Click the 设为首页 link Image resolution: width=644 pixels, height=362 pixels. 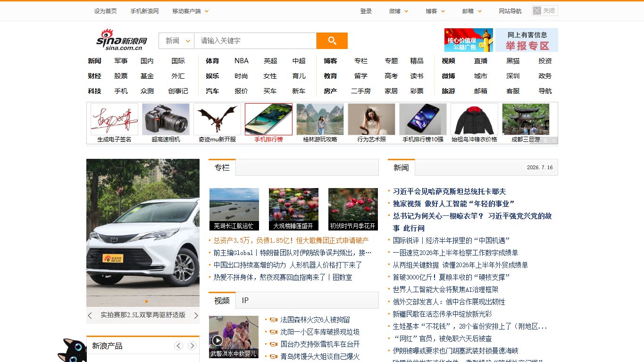[x=105, y=11]
